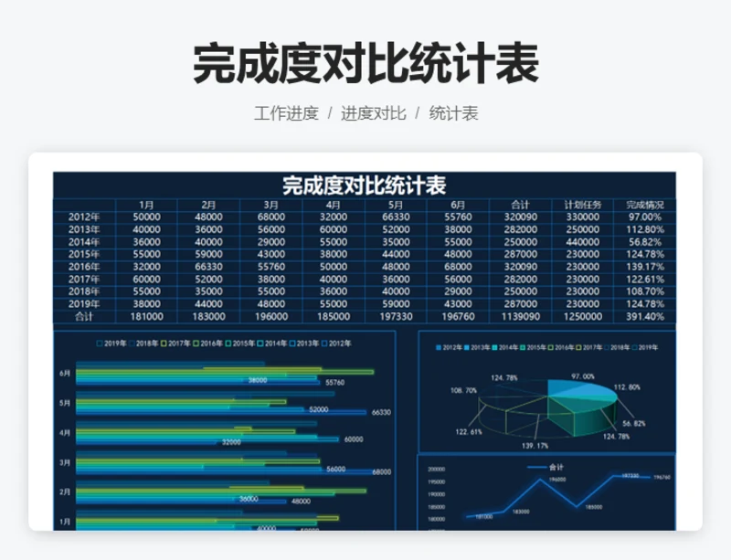Image resolution: width=731 pixels, height=560 pixels.
Task: Click the 2012年 row label in table
Action: (x=84, y=217)
